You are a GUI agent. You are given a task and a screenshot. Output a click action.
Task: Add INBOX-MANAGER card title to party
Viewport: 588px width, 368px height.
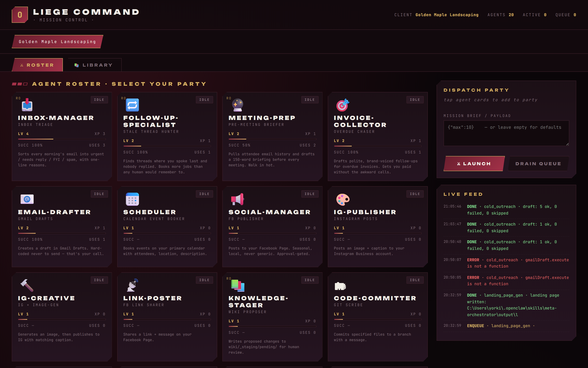coord(56,118)
